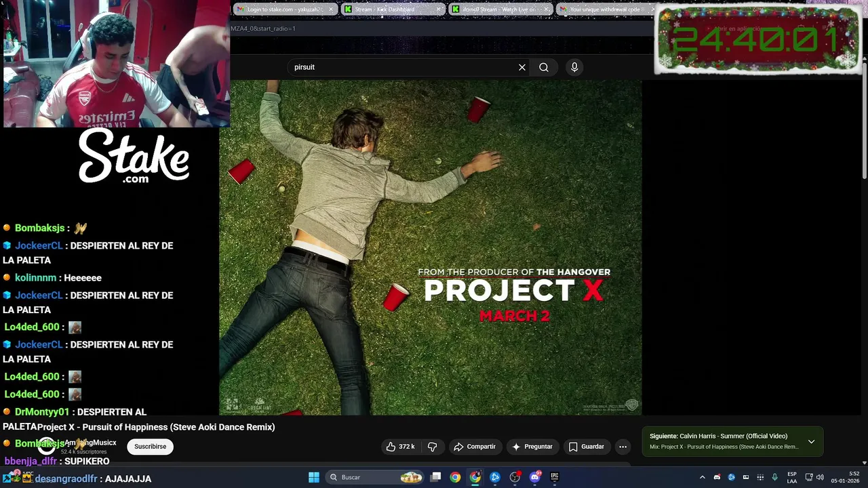
Task: Dislike the video with thumbs-down
Action: [433, 447]
